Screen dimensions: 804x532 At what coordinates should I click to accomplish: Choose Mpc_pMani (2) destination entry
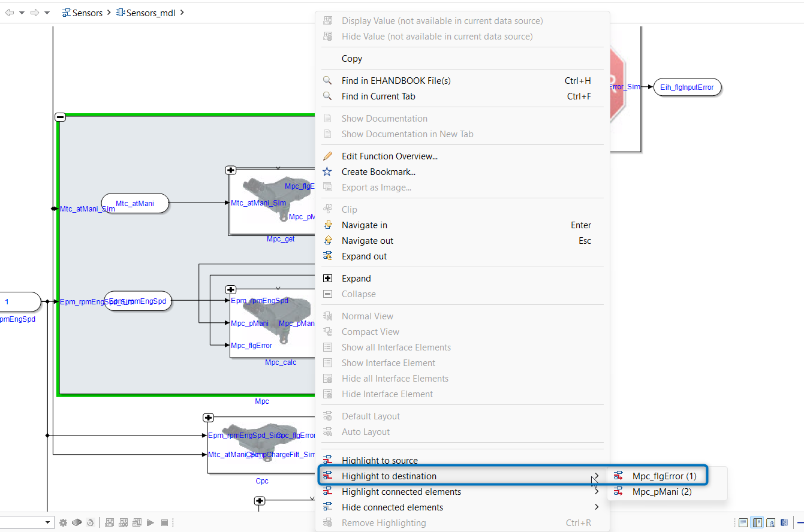click(x=661, y=492)
